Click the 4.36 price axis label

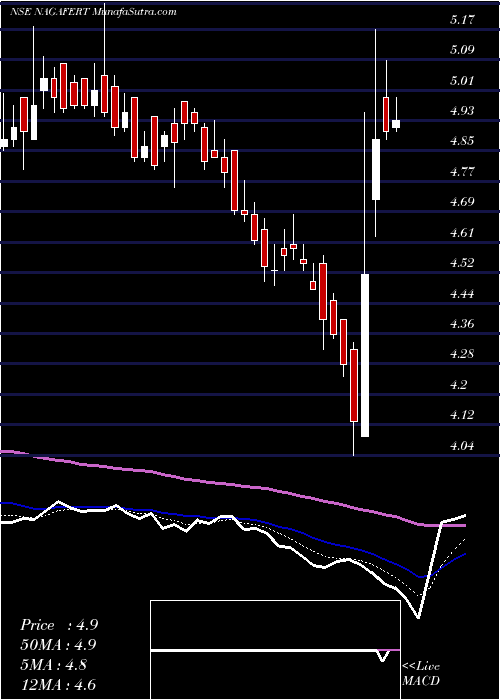pyautogui.click(x=462, y=324)
